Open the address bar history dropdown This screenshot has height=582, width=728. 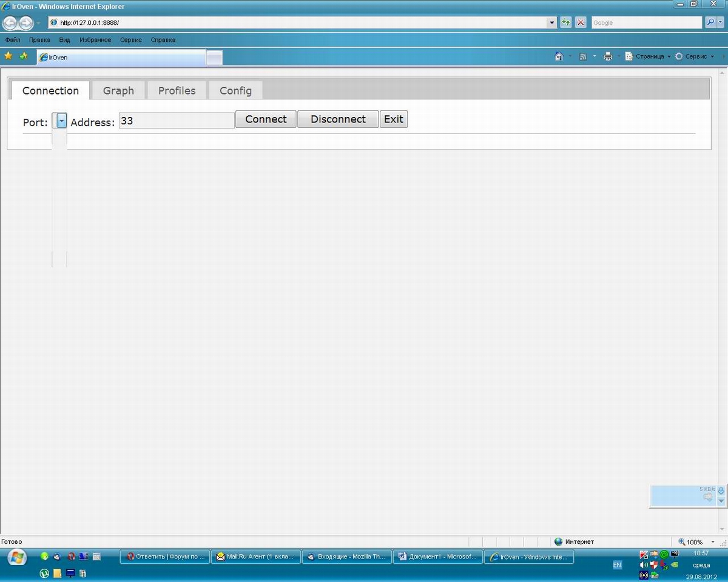click(x=551, y=22)
